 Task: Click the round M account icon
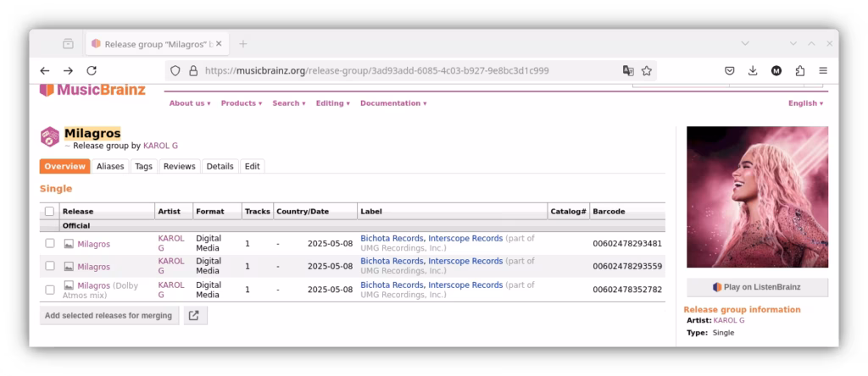pos(776,71)
